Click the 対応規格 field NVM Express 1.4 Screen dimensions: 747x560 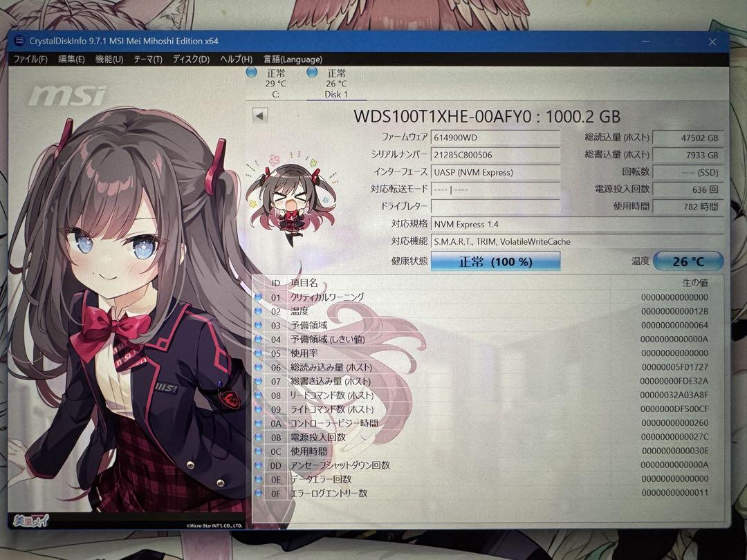click(578, 224)
